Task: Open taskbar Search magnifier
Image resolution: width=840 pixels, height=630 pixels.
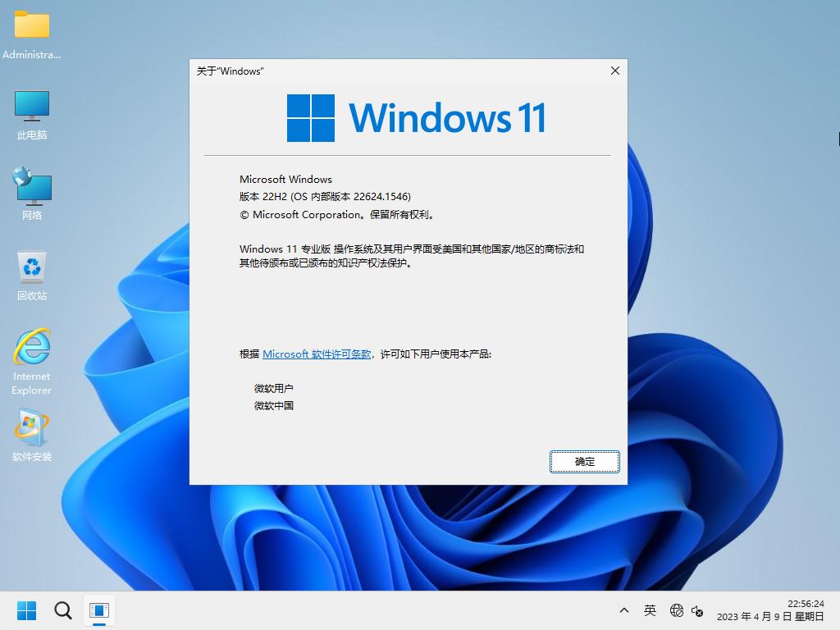Action: (x=63, y=610)
